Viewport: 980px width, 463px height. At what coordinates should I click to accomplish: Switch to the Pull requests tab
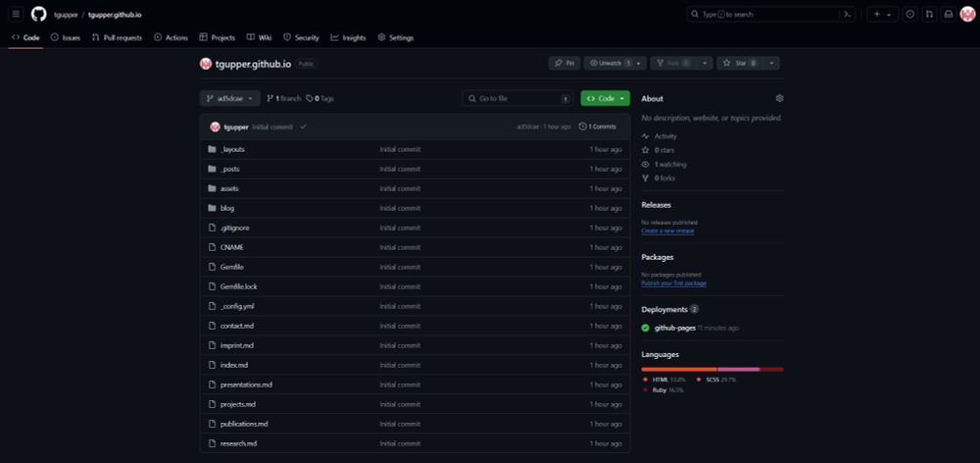click(x=117, y=37)
